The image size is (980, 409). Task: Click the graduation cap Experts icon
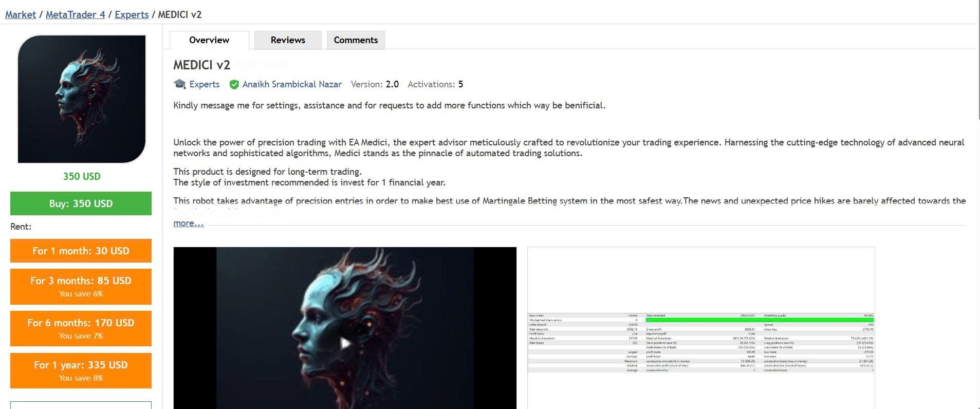point(180,84)
